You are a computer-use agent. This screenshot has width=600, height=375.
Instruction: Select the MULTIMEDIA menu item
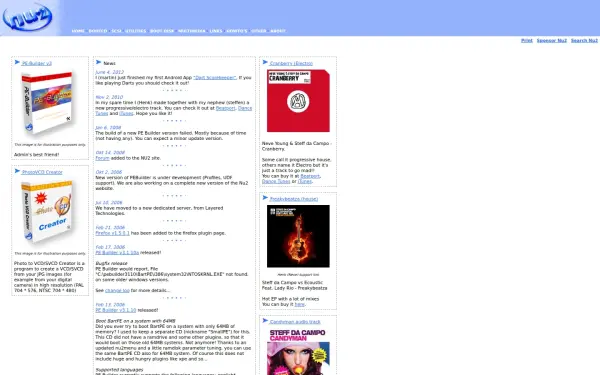(192, 31)
